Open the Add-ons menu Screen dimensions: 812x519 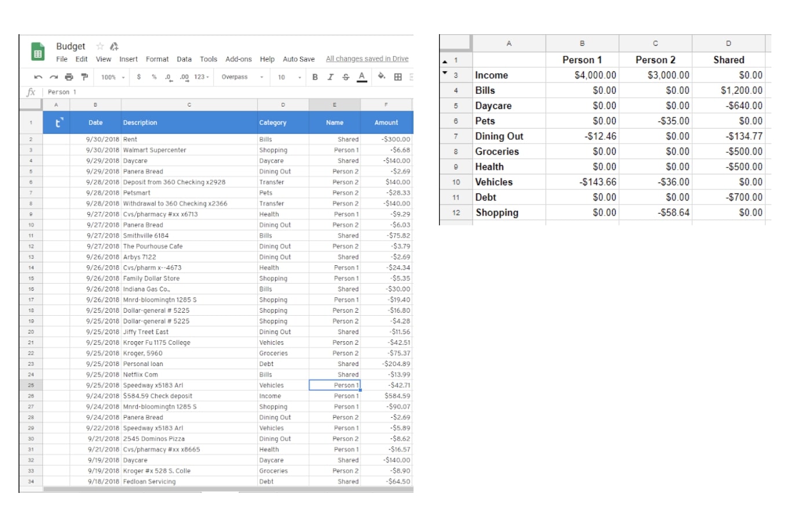tap(239, 59)
